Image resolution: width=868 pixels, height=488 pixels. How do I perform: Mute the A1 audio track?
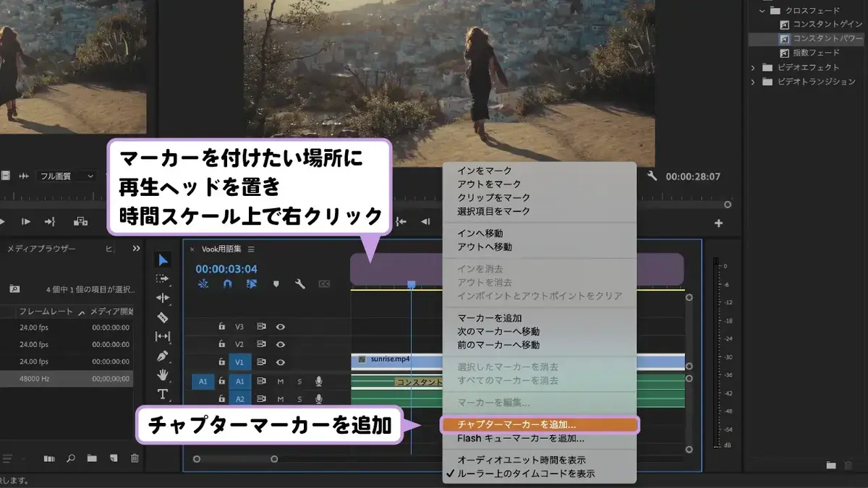pos(281,381)
